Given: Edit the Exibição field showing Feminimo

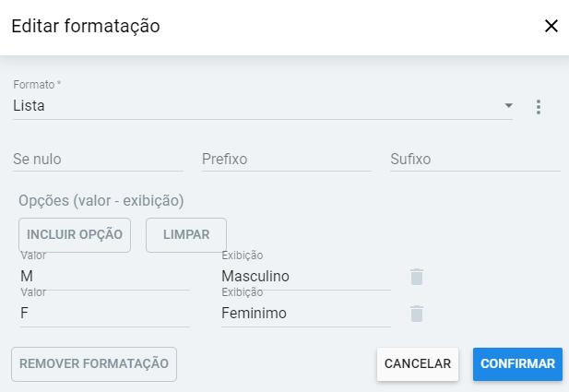Looking at the screenshot, I should (x=305, y=314).
